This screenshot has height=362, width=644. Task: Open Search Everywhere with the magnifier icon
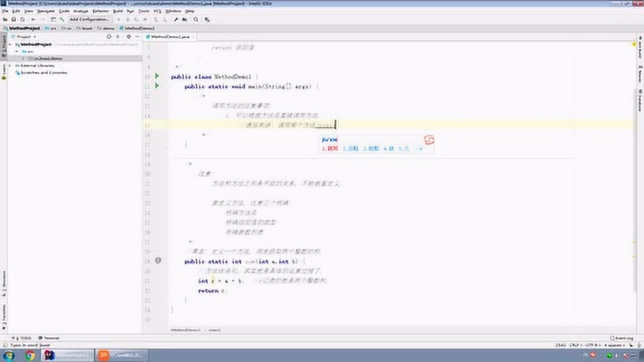196,19
